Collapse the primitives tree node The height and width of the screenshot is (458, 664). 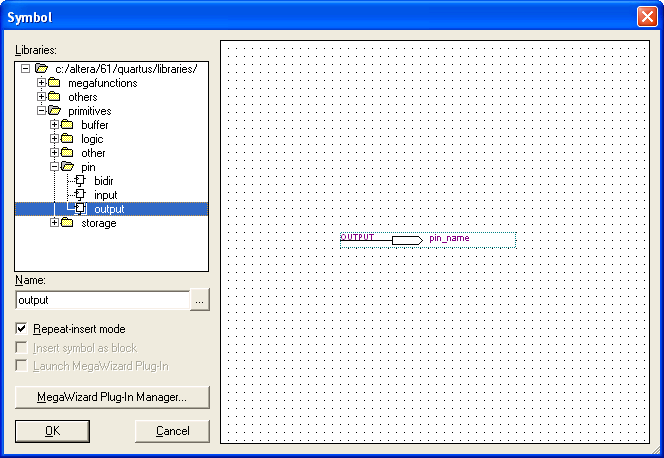coord(41,111)
